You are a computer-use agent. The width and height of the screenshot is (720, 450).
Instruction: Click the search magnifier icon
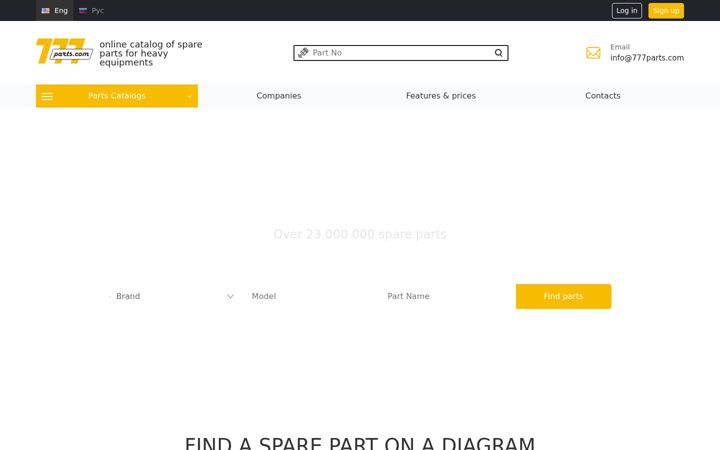tap(498, 53)
